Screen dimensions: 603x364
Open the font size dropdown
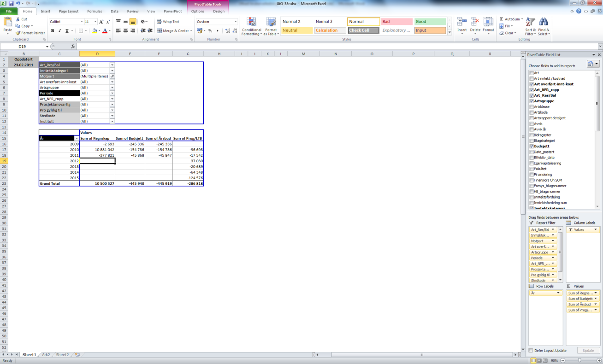(95, 22)
